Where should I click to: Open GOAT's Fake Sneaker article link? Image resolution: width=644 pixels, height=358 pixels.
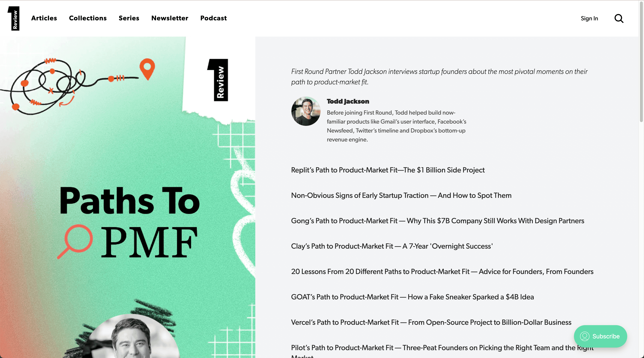(x=412, y=297)
